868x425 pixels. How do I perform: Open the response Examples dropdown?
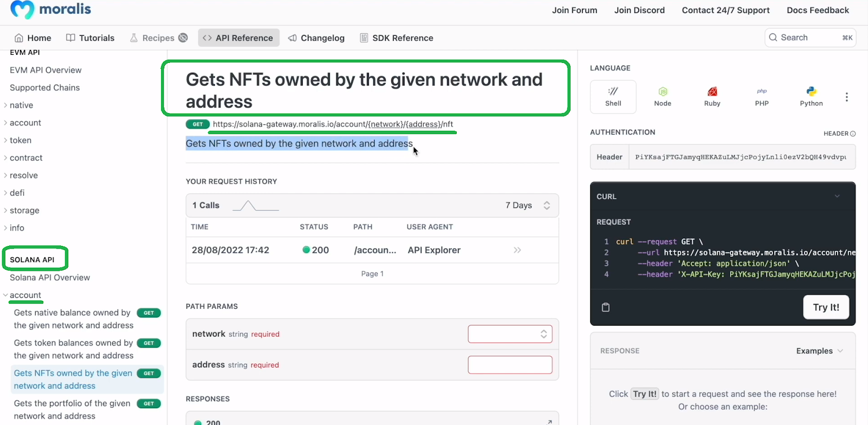point(819,351)
